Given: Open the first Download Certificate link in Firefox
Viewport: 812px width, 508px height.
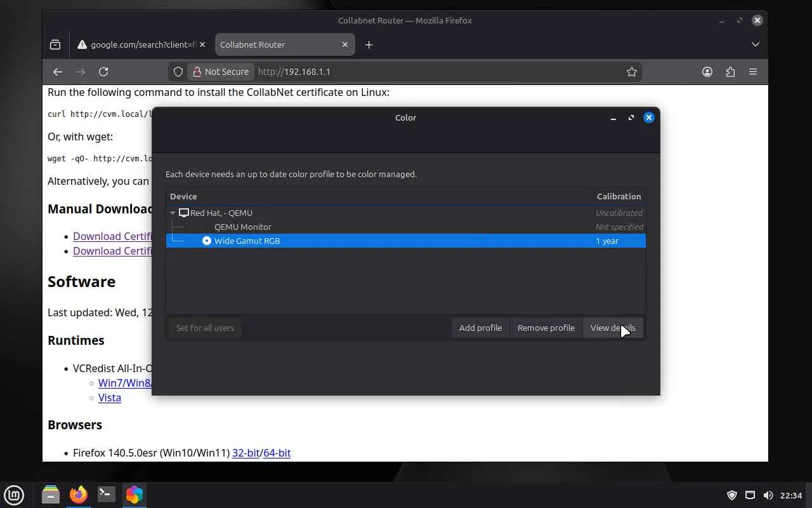Looking at the screenshot, I should point(112,236).
